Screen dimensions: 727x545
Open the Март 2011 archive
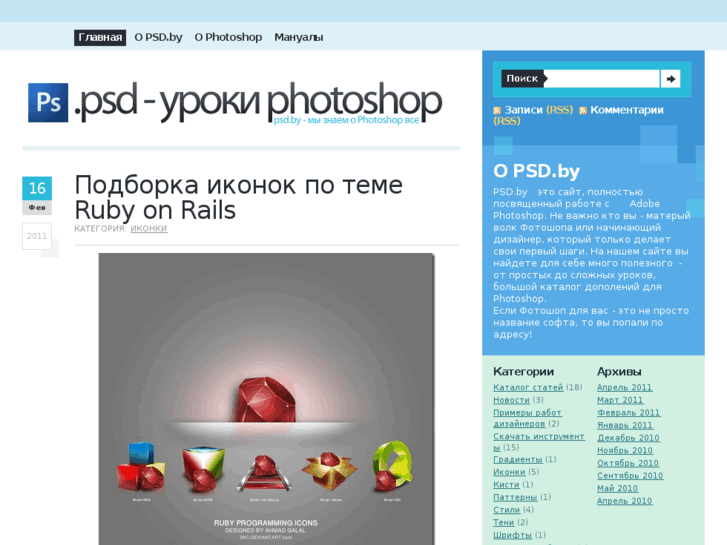click(620, 400)
